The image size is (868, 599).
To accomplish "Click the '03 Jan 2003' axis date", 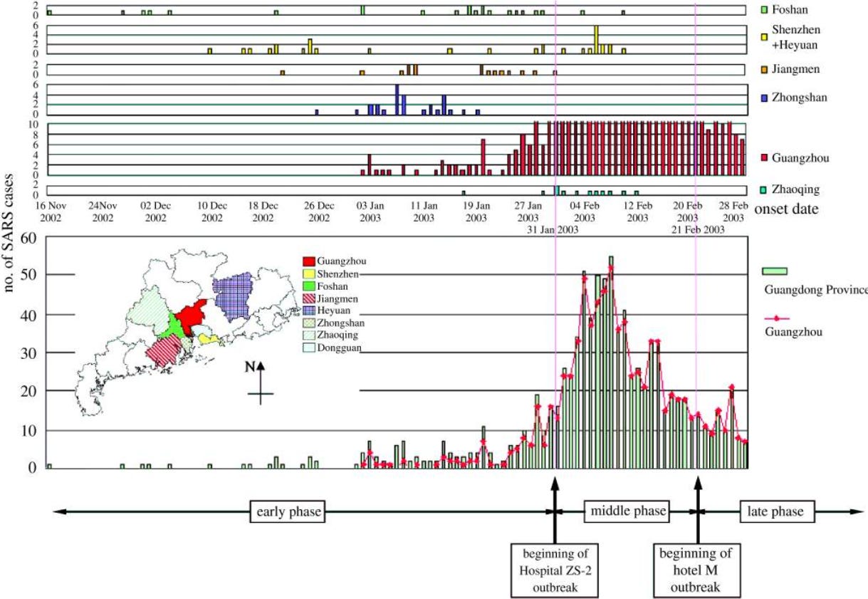I will pos(371,212).
